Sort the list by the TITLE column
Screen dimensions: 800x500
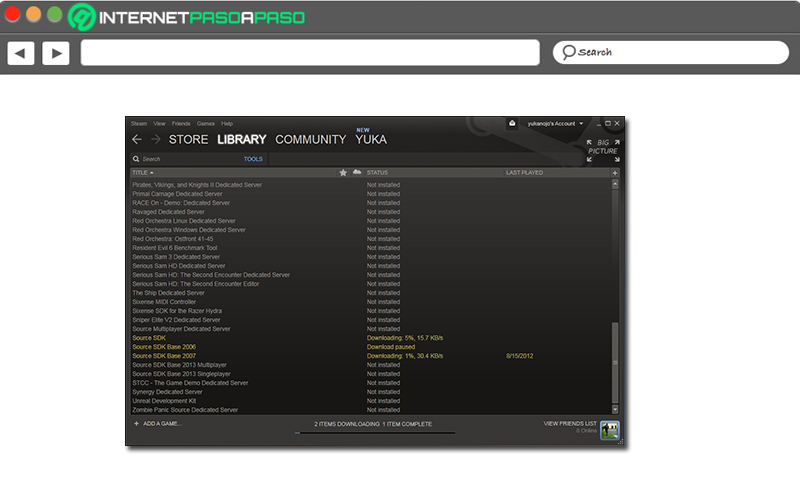pyautogui.click(x=143, y=172)
